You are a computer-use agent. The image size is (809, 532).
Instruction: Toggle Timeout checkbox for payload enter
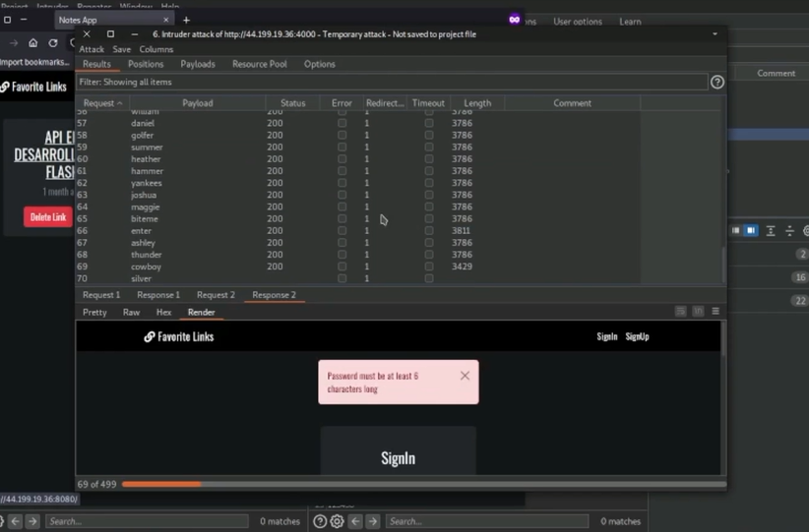pyautogui.click(x=428, y=231)
